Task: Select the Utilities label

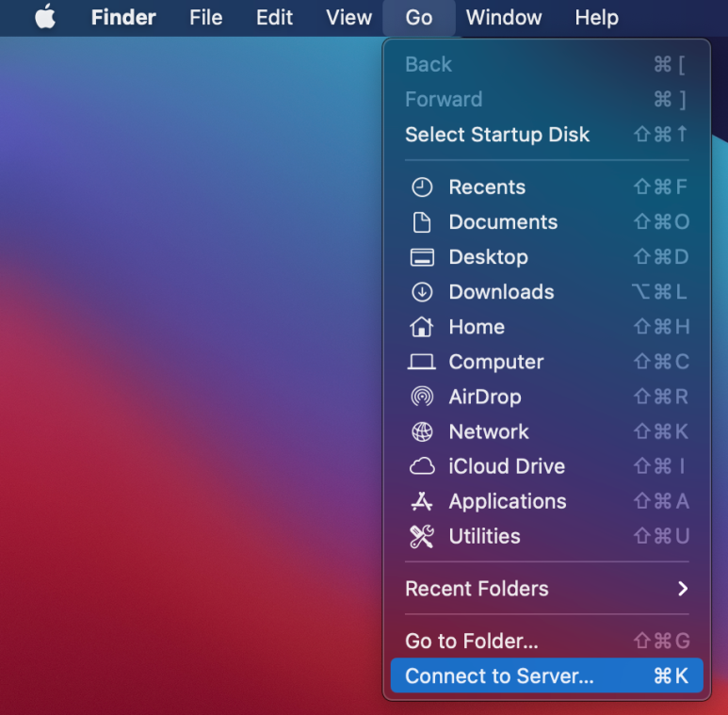Action: click(485, 536)
